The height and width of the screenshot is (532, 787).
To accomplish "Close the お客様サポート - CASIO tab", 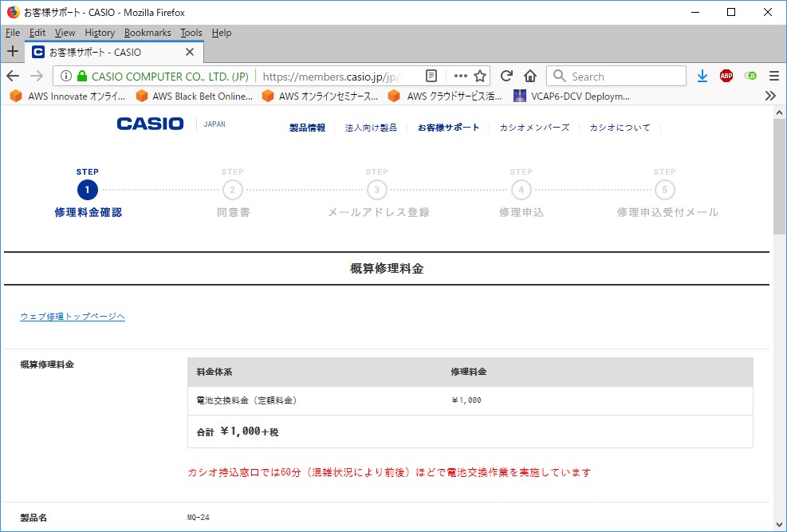I will click(190, 52).
